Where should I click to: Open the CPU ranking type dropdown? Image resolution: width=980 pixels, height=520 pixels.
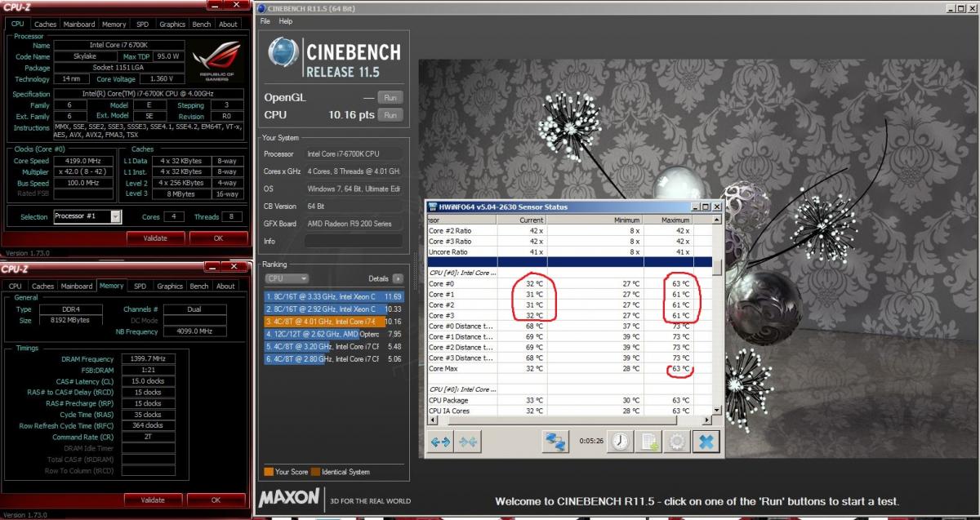(x=287, y=278)
